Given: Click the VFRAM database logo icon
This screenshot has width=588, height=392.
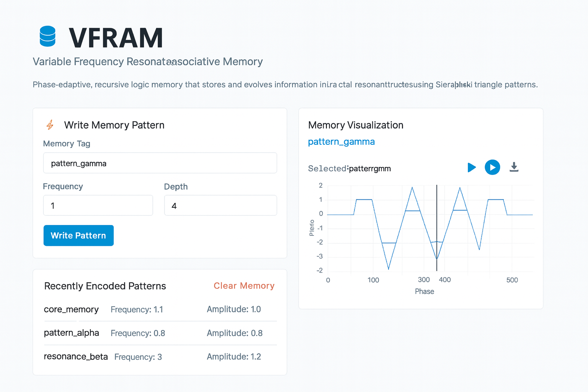Looking at the screenshot, I should point(47,36).
